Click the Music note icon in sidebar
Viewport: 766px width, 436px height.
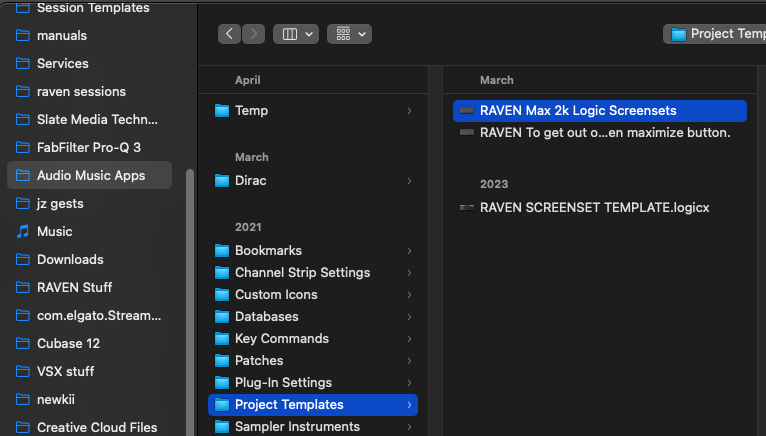pos(22,231)
